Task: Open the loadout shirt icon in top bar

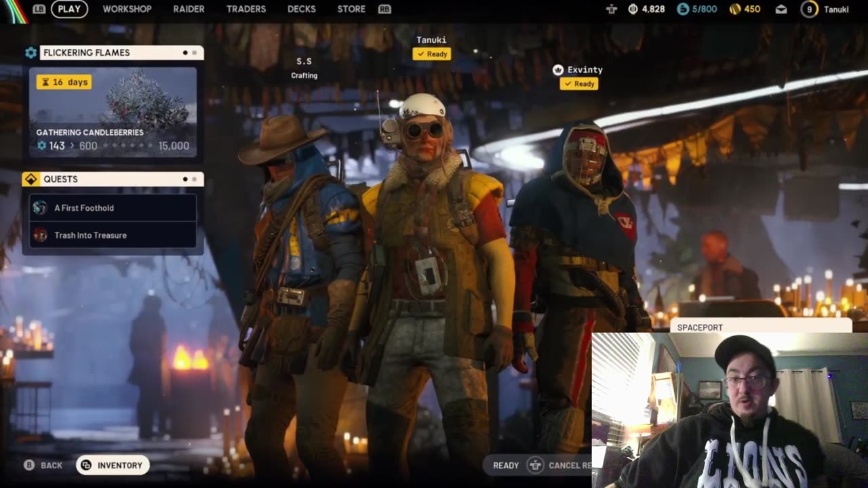Action: (612, 9)
